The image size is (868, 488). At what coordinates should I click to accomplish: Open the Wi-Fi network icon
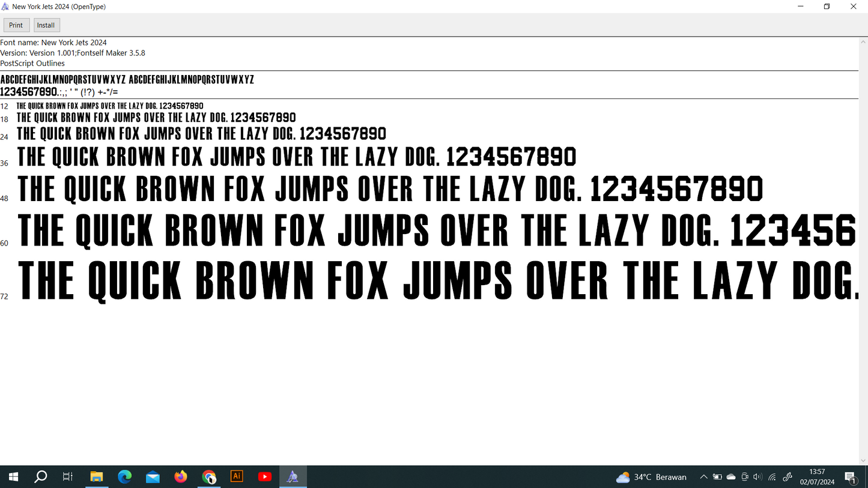point(772,477)
